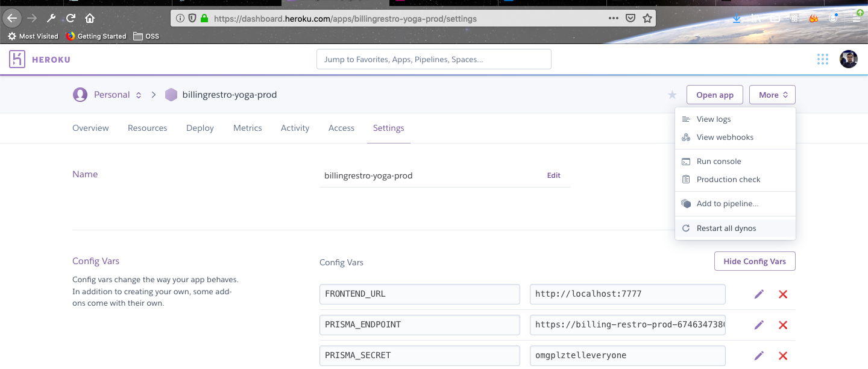
Task: Open Getting Started bookmark
Action: (96, 36)
